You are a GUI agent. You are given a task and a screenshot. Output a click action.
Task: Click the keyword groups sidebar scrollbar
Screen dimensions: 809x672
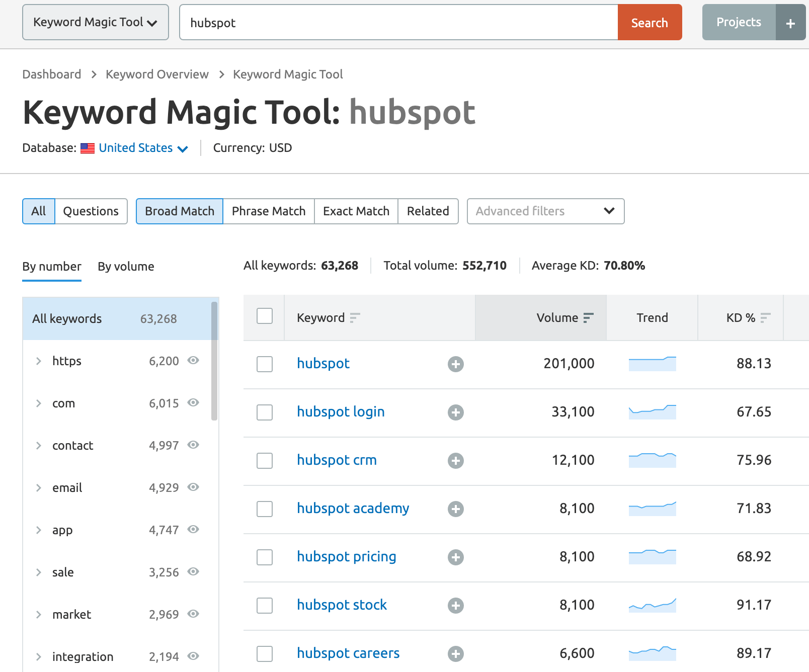click(x=214, y=361)
